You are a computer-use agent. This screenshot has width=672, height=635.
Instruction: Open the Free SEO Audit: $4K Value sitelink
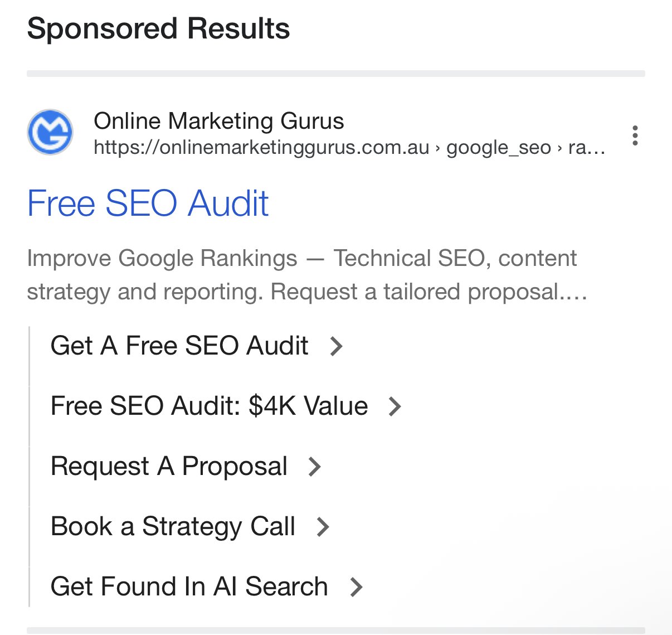tap(209, 406)
